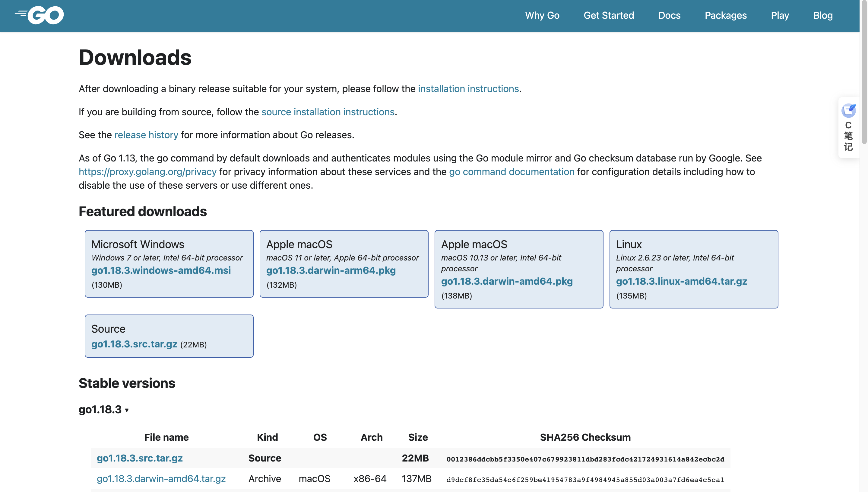Follow the installation instructions link
Viewport: 868px width, 492px height.
(468, 88)
